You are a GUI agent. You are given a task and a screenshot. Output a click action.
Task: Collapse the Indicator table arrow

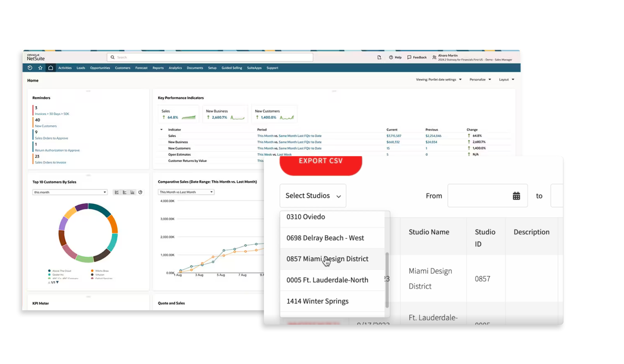pyautogui.click(x=161, y=130)
